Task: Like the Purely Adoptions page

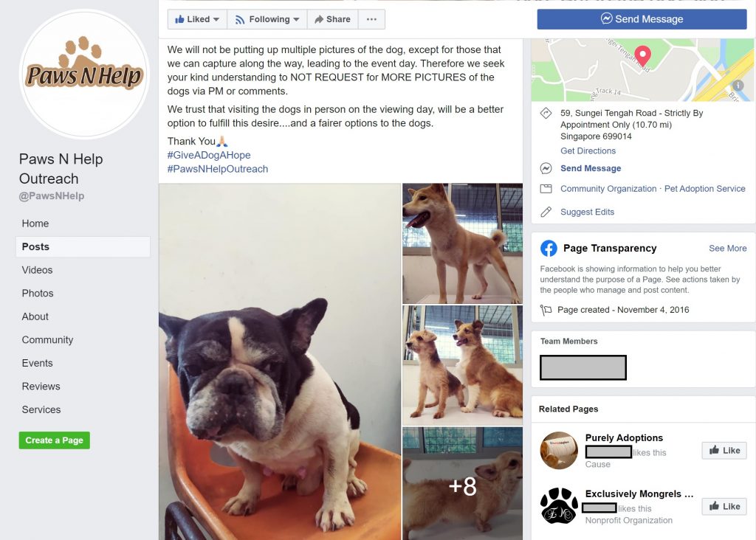Action: coord(724,451)
